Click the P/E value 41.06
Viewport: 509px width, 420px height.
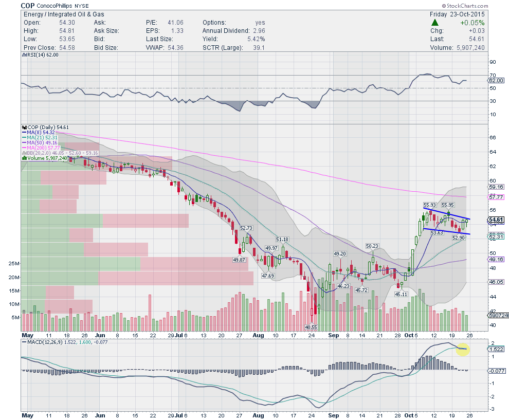click(176, 23)
